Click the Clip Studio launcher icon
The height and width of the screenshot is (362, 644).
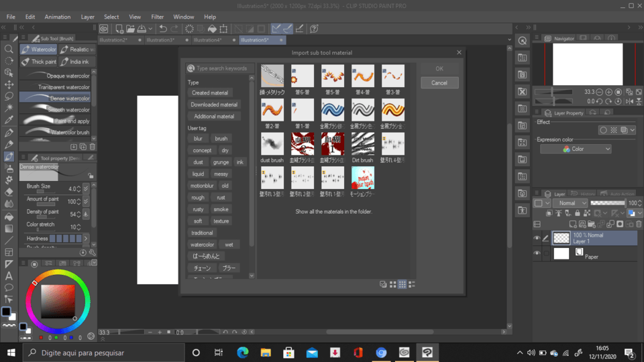click(x=104, y=29)
